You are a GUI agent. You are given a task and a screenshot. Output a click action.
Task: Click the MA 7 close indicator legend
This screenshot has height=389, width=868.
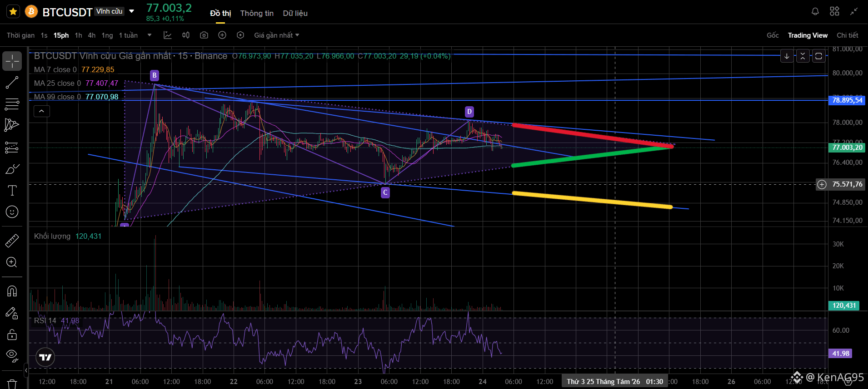74,69
